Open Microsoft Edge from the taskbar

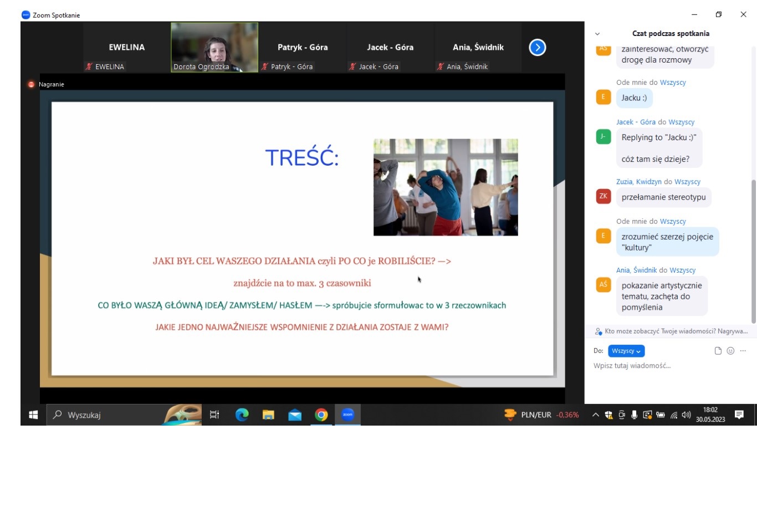tap(242, 415)
